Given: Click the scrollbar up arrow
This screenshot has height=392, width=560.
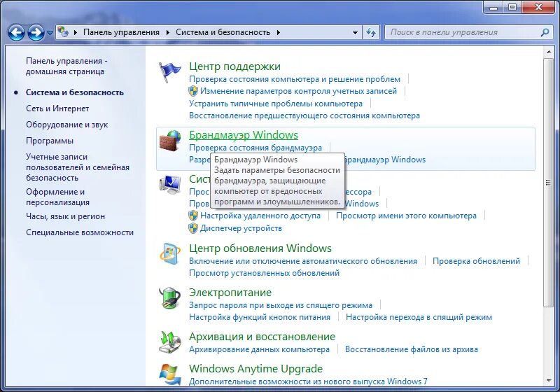Looking at the screenshot, I should point(548,52).
